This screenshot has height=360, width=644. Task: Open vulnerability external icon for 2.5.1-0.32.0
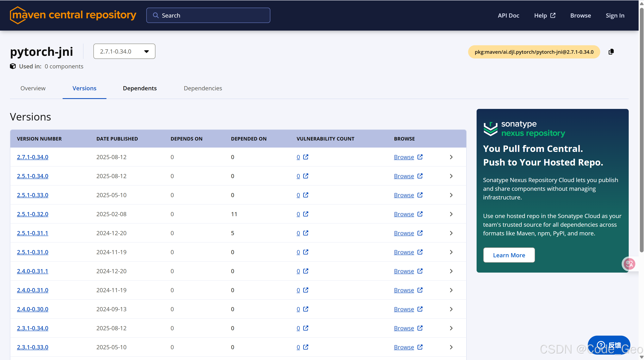305,214
